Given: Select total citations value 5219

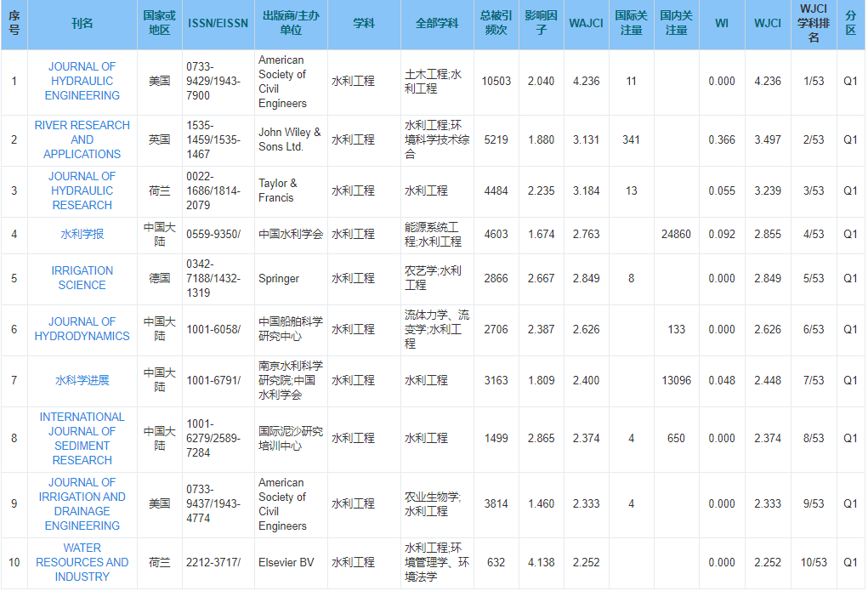Looking at the screenshot, I should click(x=496, y=140).
